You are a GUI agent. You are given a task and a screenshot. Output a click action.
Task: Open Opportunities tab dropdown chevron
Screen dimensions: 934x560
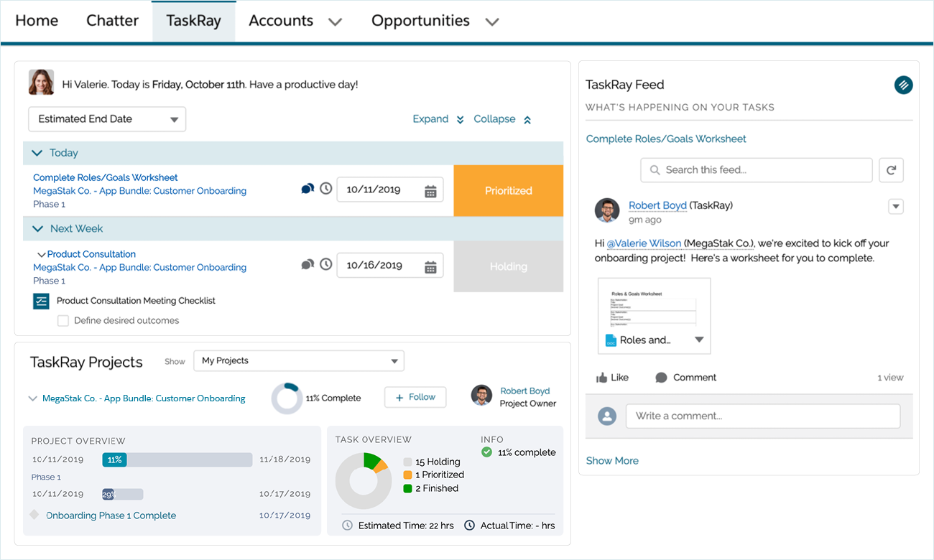tap(491, 22)
